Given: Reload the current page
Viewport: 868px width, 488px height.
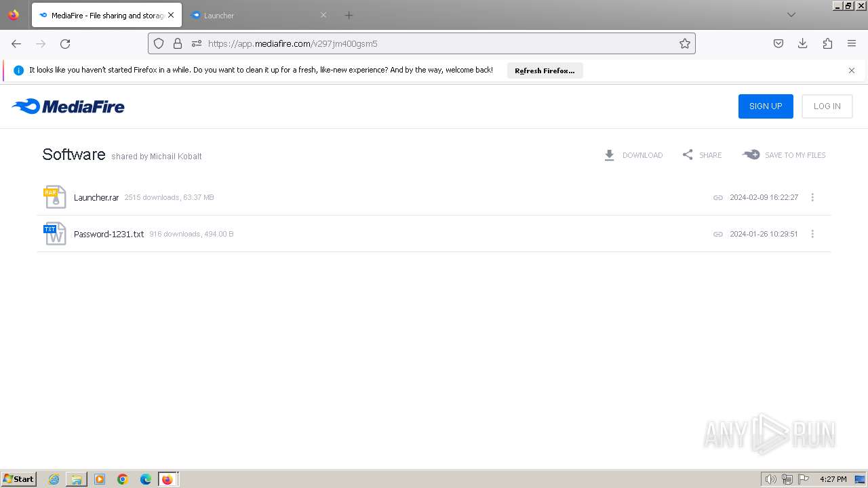Looking at the screenshot, I should (x=65, y=43).
